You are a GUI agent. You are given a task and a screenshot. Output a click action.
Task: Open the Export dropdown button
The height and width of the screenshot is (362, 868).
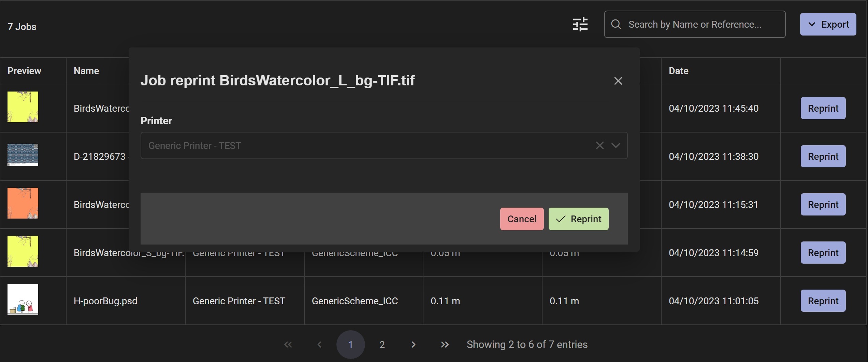point(828,24)
